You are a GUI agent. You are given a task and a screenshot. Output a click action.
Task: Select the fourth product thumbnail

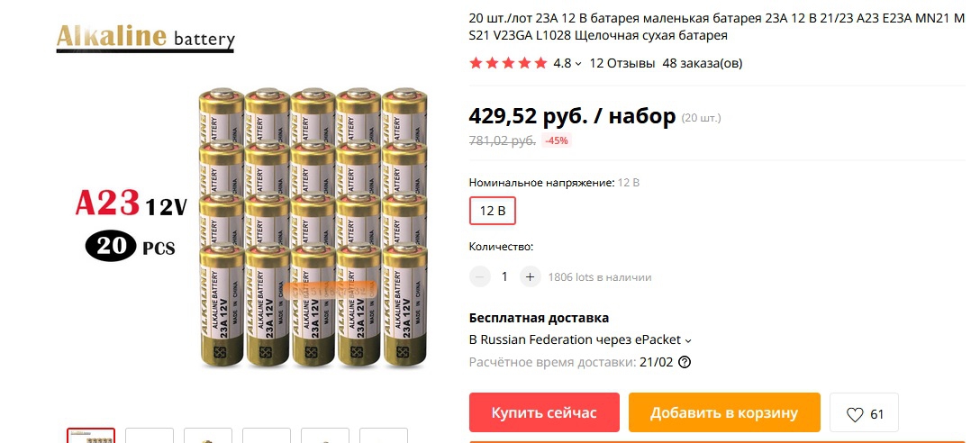267,436
